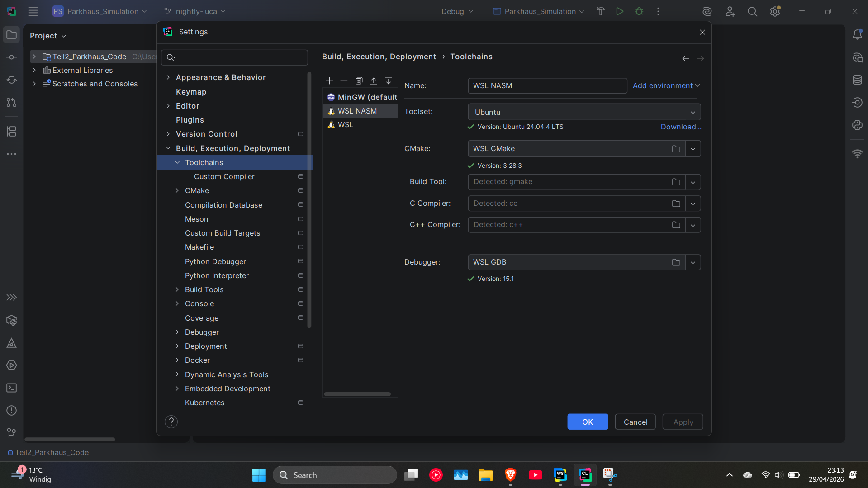Image resolution: width=868 pixels, height=488 pixels.
Task: Browse for CMake executable folder icon
Action: [676, 149]
